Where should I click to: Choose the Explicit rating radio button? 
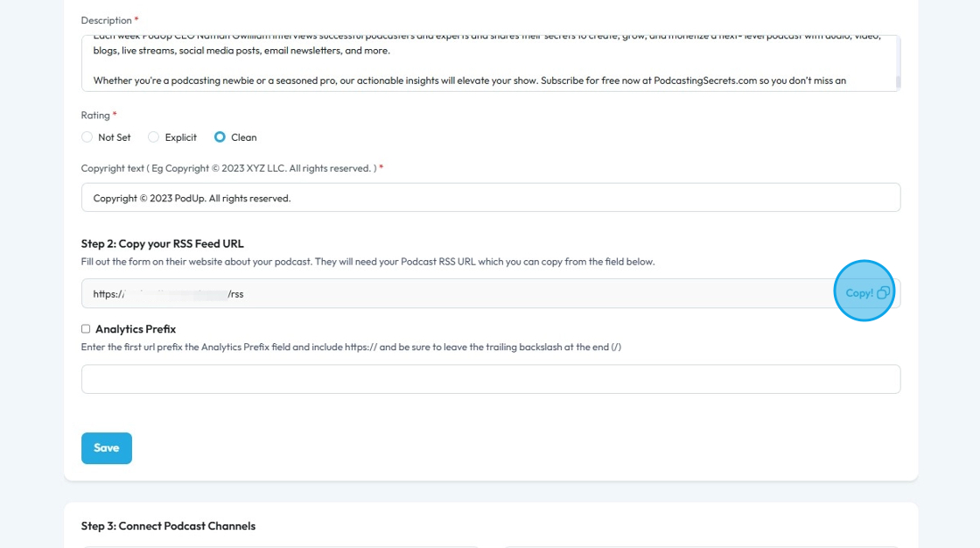[x=153, y=137]
